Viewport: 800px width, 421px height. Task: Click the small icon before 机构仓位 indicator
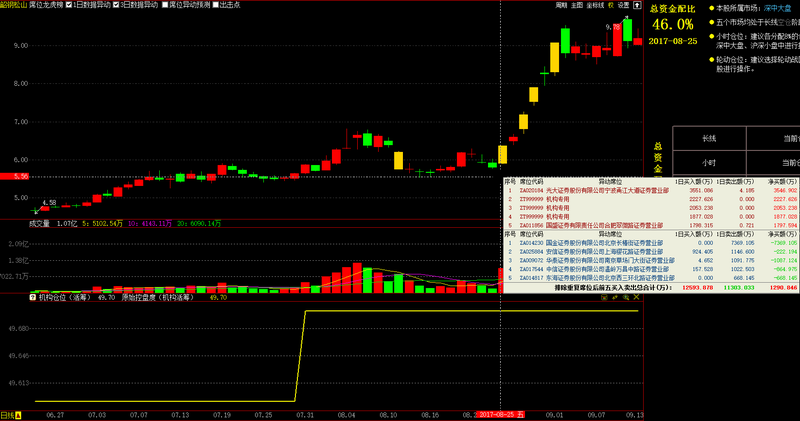pos(33,297)
